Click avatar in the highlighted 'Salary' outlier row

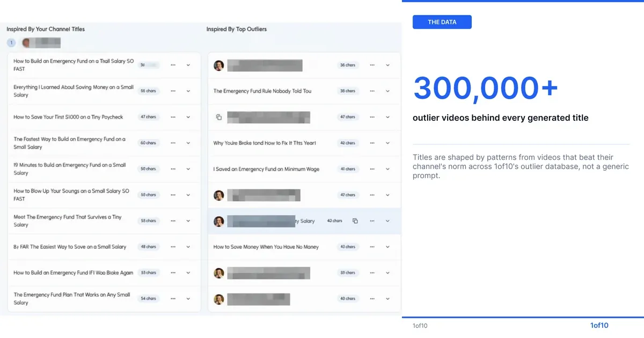[218, 221]
